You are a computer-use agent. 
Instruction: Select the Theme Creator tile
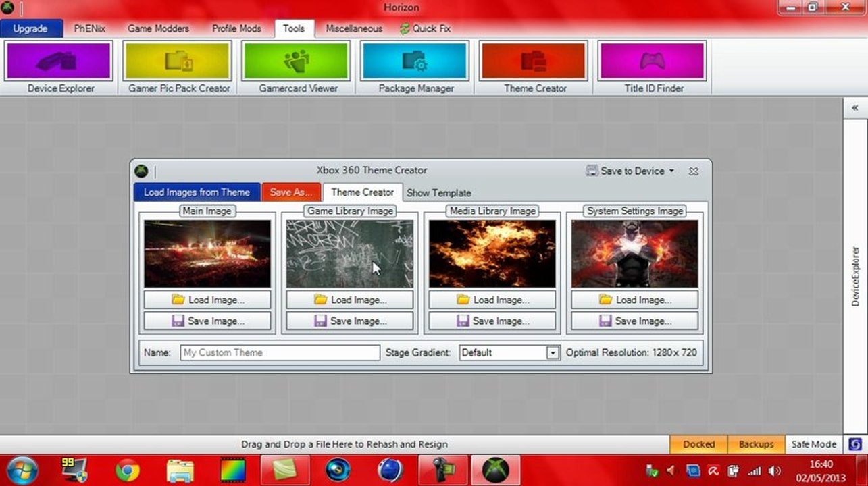534,67
